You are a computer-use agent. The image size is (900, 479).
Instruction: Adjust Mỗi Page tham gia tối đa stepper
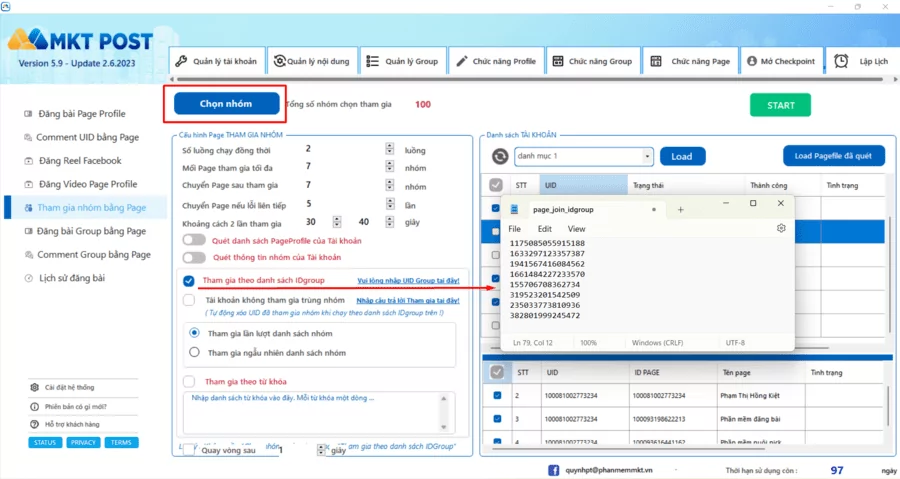390,167
